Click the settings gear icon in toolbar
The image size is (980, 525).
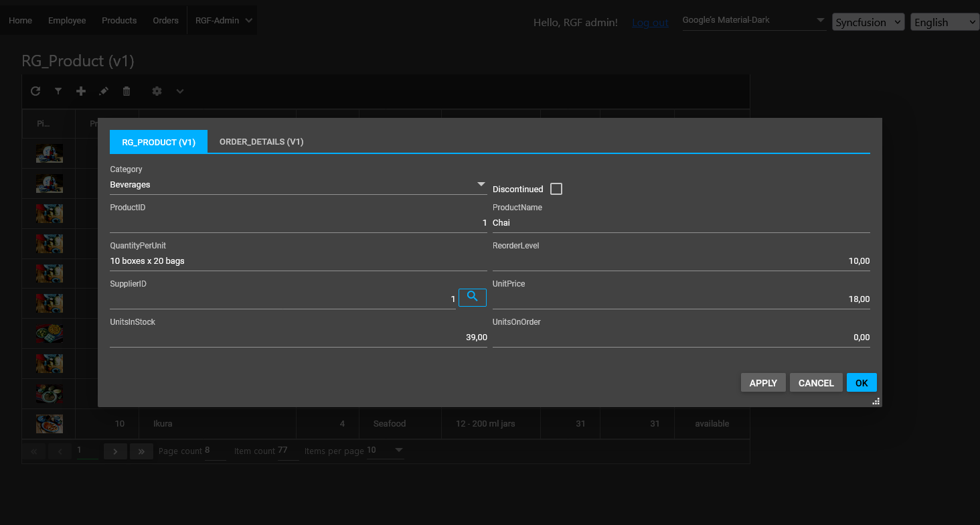point(157,91)
